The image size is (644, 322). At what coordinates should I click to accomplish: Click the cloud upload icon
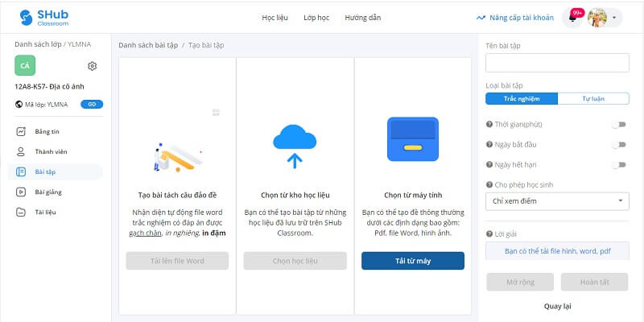(295, 147)
